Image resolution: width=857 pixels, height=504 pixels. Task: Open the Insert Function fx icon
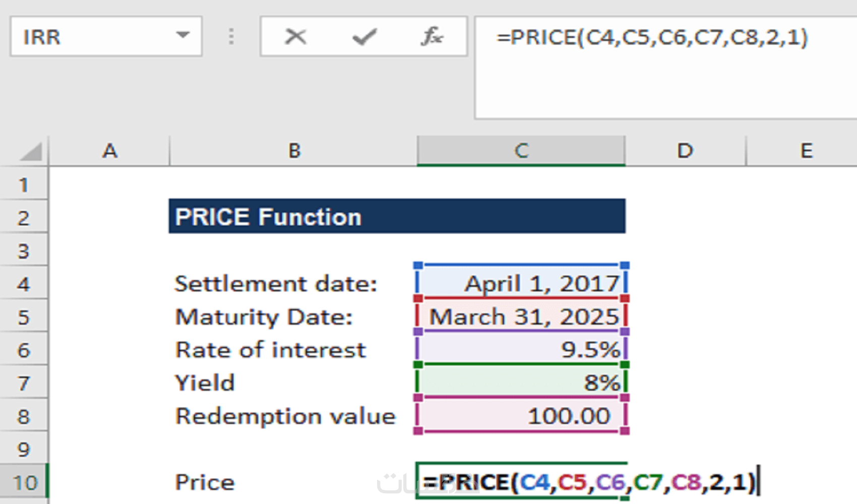(432, 36)
